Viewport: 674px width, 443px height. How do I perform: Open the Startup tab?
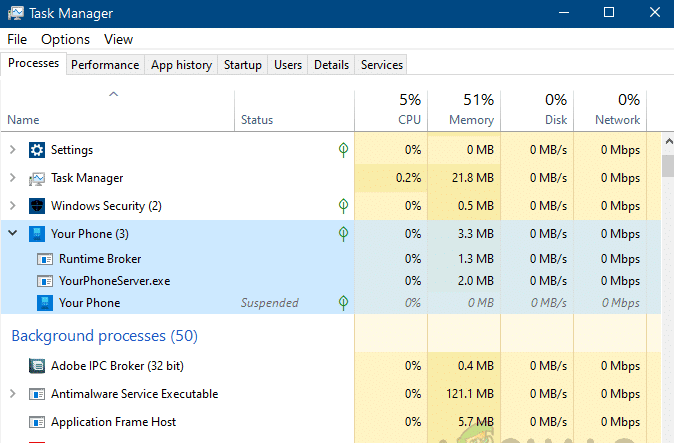point(243,65)
